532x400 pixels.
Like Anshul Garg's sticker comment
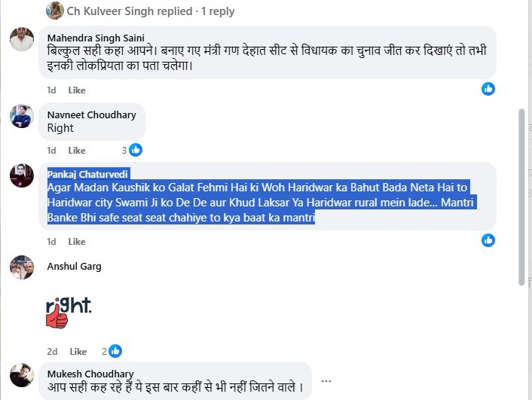coord(78,351)
